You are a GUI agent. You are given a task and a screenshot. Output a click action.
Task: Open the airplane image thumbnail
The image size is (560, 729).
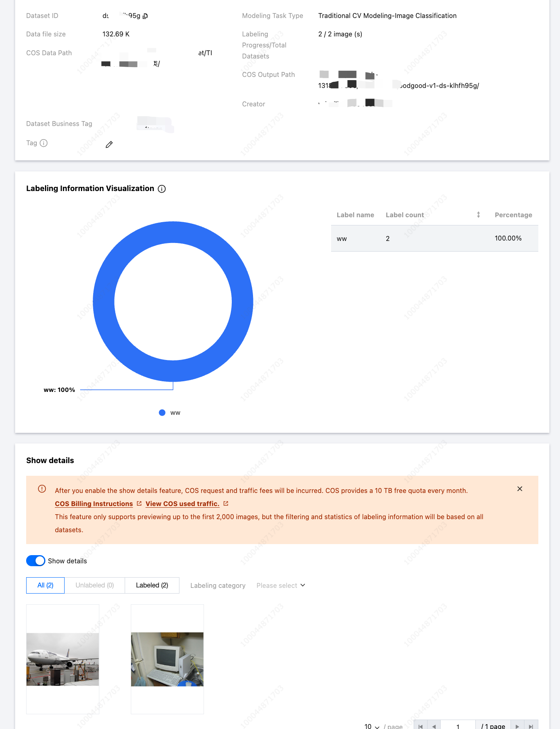[63, 659]
